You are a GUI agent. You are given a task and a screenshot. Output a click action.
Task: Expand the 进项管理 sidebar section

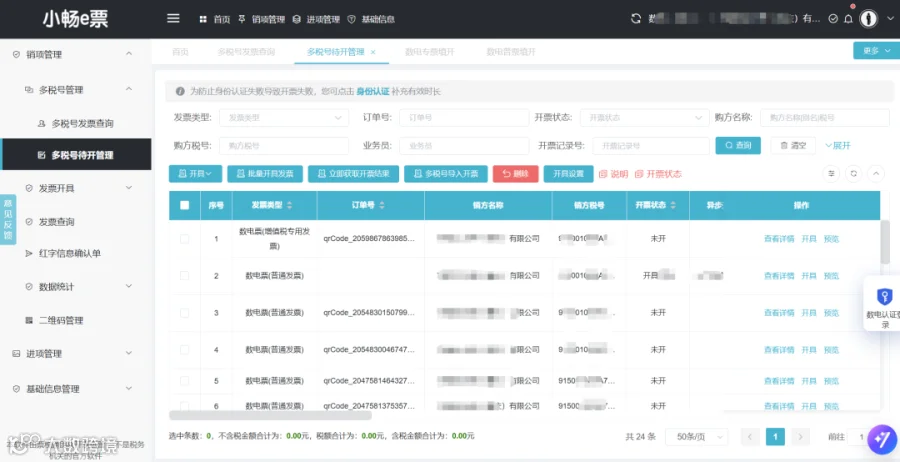(x=129, y=354)
